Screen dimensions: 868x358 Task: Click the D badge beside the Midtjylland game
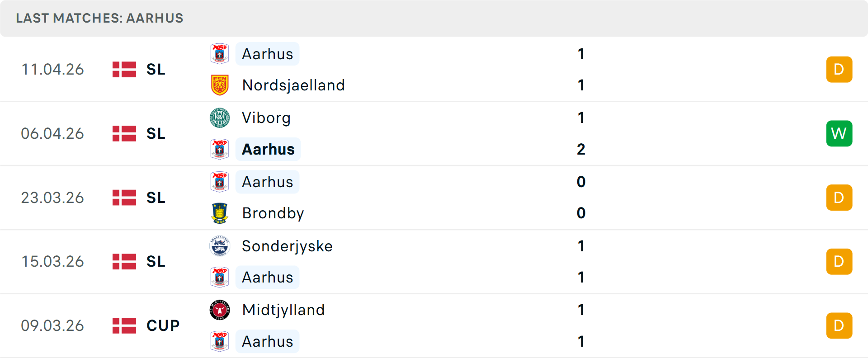click(839, 325)
